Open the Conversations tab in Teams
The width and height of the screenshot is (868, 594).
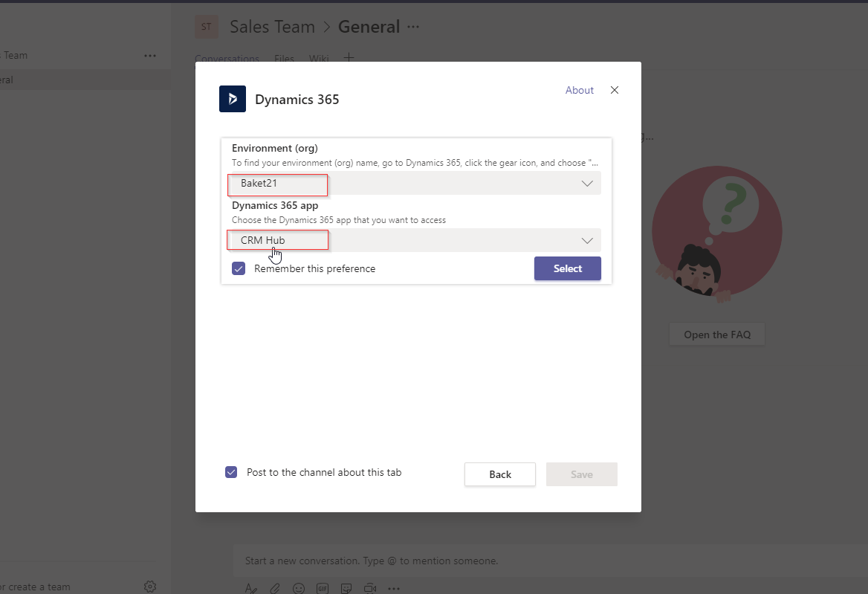pyautogui.click(x=227, y=58)
